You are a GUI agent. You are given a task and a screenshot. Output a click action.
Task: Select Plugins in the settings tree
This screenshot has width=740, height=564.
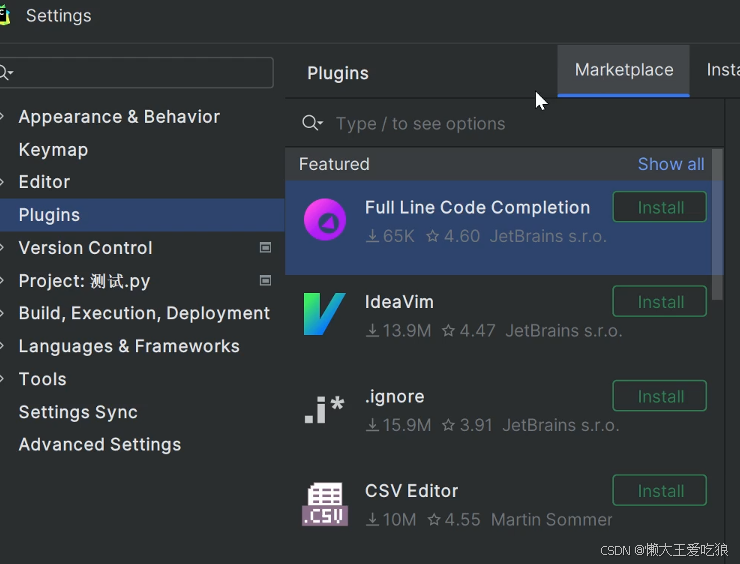(x=142, y=215)
